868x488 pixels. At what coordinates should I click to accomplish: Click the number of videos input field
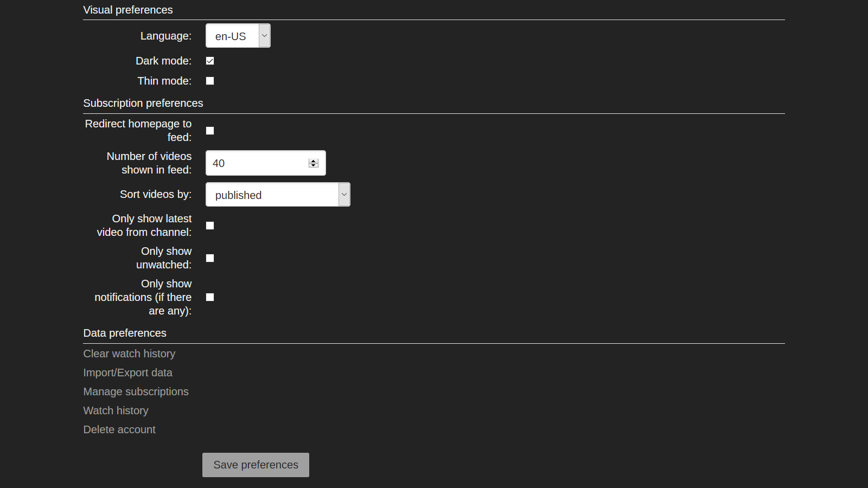255,163
